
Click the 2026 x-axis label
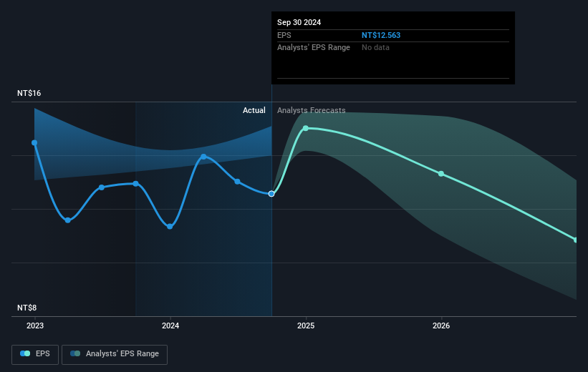(x=441, y=326)
